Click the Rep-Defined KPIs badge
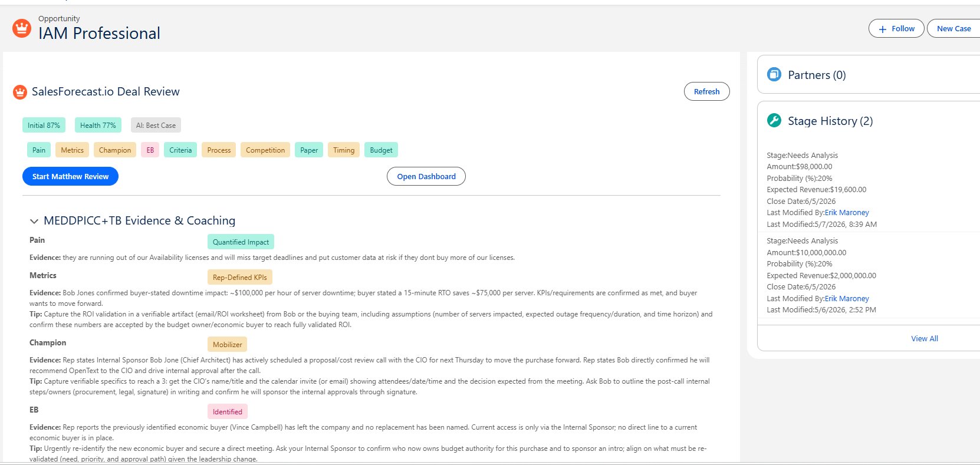 pyautogui.click(x=240, y=278)
